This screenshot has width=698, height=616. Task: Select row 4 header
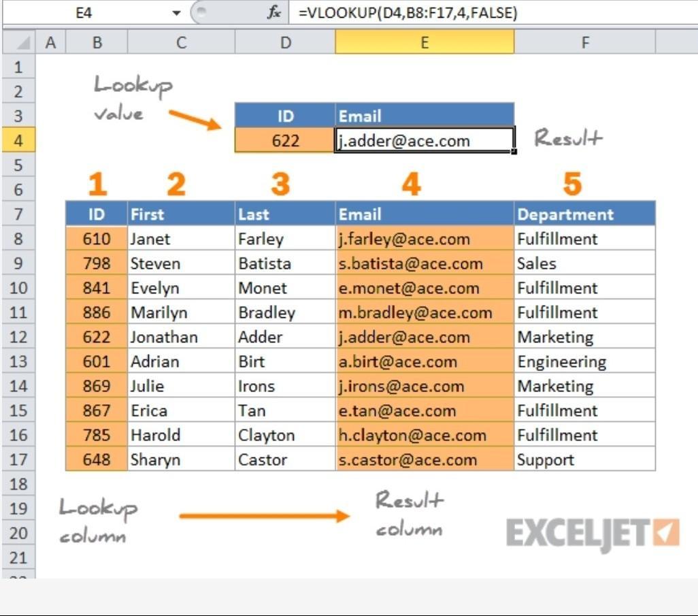(x=18, y=140)
